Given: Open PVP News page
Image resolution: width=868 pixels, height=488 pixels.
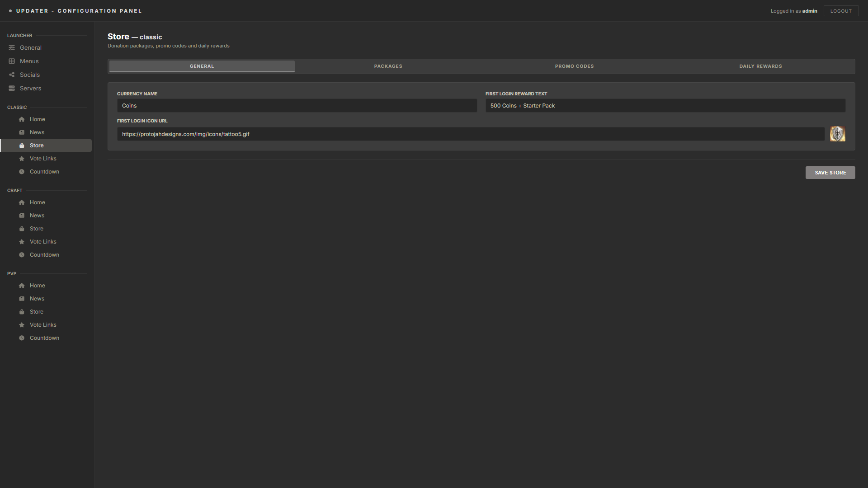Looking at the screenshot, I should 46,299.
